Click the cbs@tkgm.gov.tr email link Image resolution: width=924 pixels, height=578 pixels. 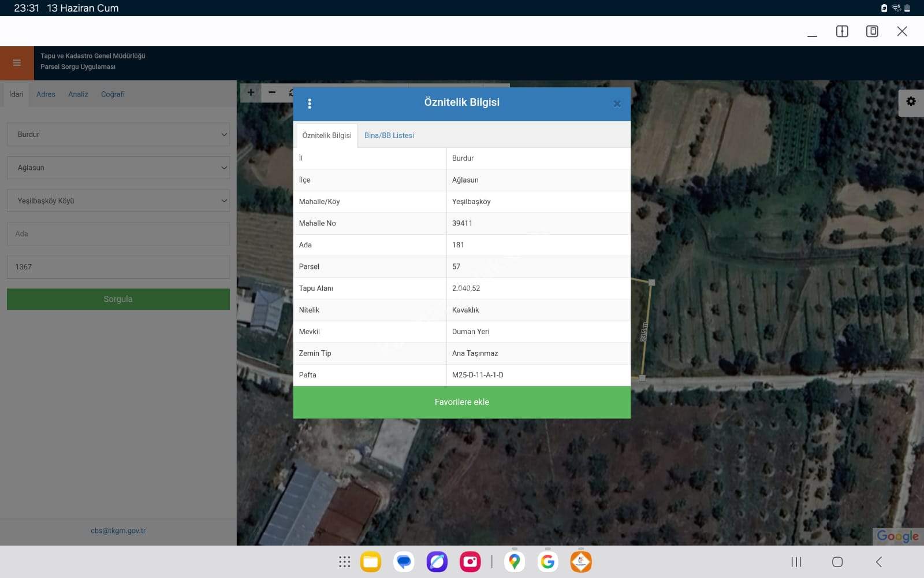(118, 531)
